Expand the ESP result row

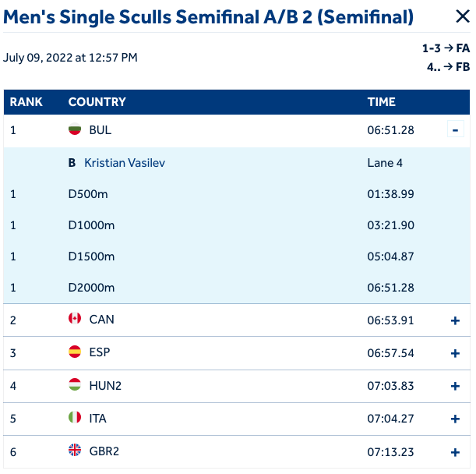click(x=456, y=353)
